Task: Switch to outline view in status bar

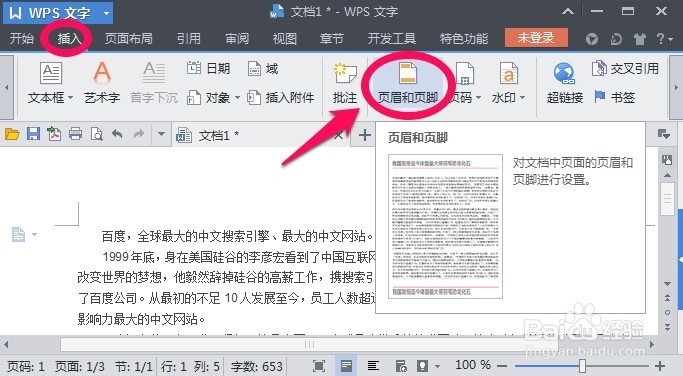Action: tap(373, 366)
